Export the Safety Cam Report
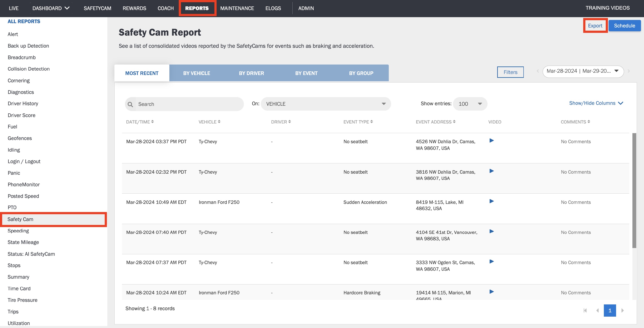This screenshot has width=644, height=328. [595, 26]
